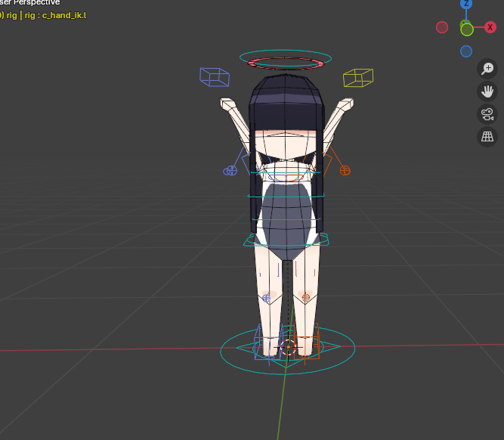This screenshot has width=504, height=440.
Task: Click the pan hand viewport button
Action: (x=487, y=91)
